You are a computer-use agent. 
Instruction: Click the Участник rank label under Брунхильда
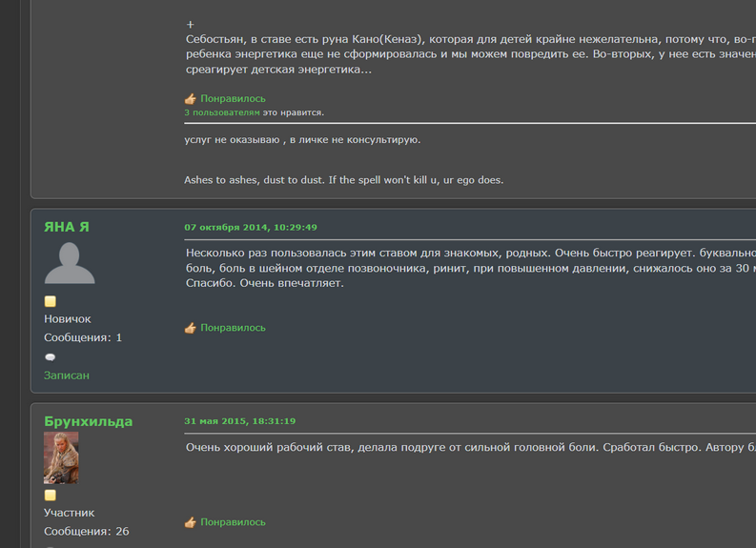(x=69, y=513)
